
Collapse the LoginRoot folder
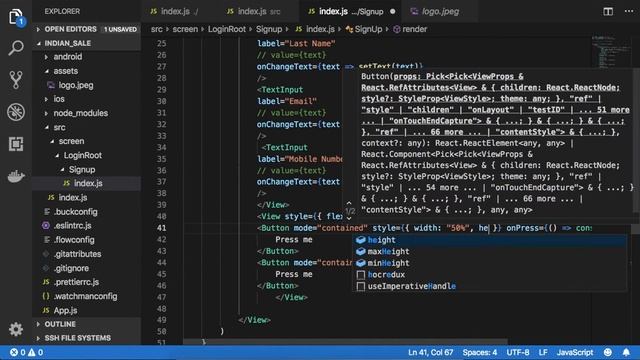87,156
